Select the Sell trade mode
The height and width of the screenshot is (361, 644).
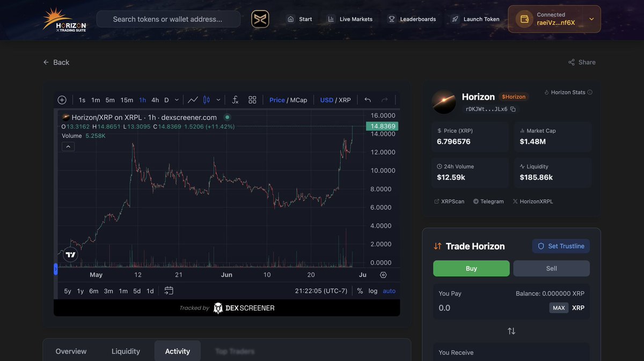(552, 269)
